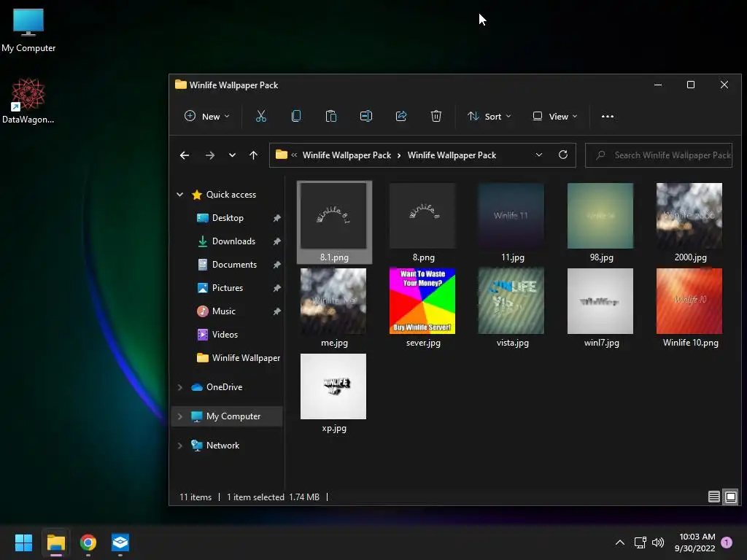This screenshot has width=747, height=560.
Task: Collapse the Quick access tree node
Action: (x=180, y=194)
